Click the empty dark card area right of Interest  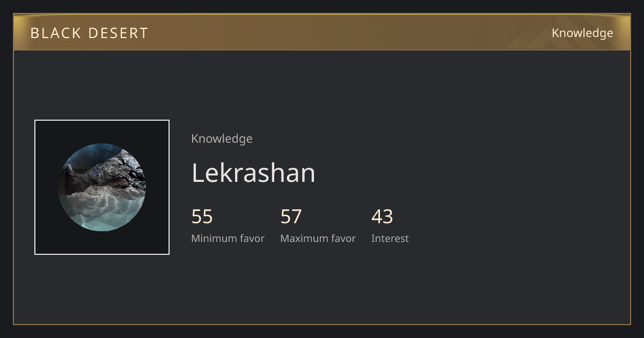click(515, 225)
